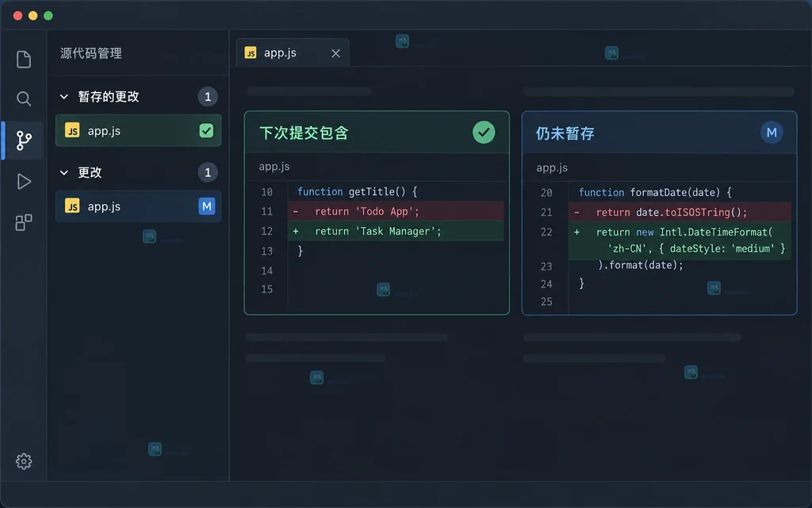Screen dimensions: 812x508
Task: Click the 下次提交包含 heading
Action: [x=304, y=133]
